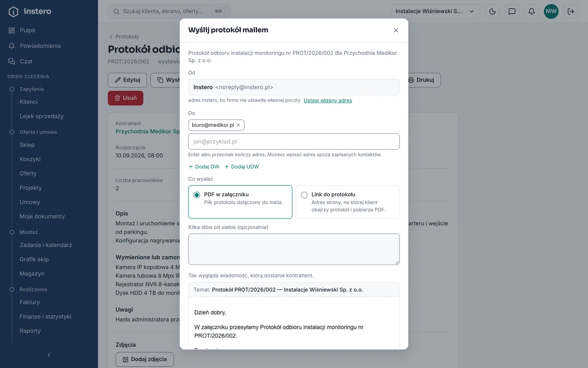Focus the search field Szukaj klienta
This screenshot has height=368, width=588.
click(169, 11)
